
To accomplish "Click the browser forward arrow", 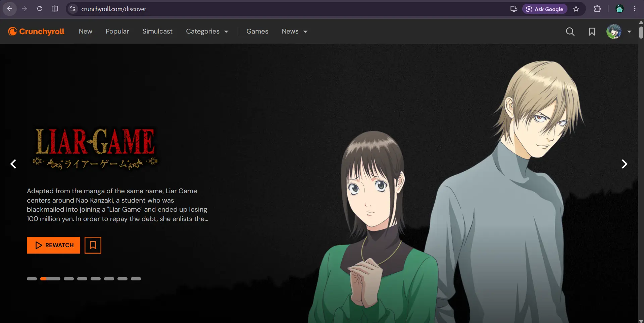I will pyautogui.click(x=24, y=9).
